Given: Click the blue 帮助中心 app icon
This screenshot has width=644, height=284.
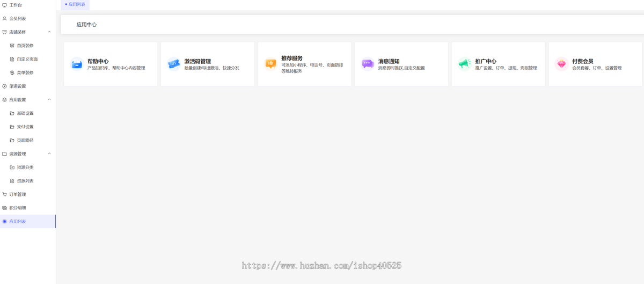Looking at the screenshot, I should 77,64.
